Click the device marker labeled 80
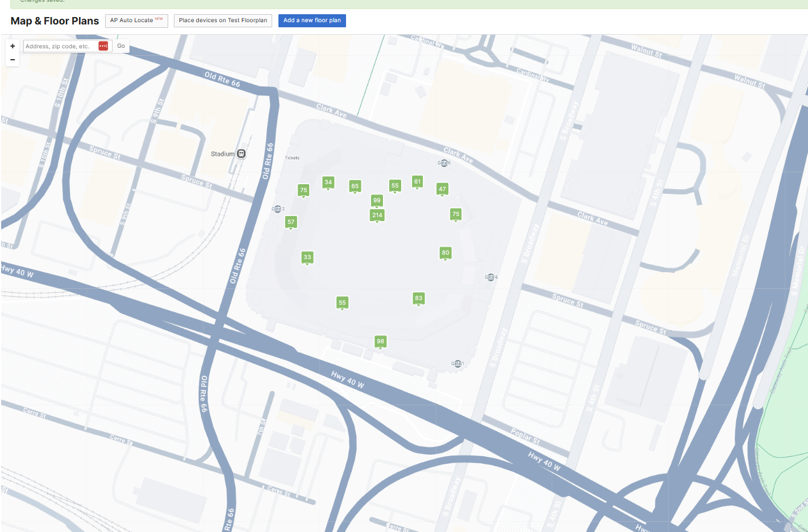This screenshot has height=532, width=808. tap(445, 252)
